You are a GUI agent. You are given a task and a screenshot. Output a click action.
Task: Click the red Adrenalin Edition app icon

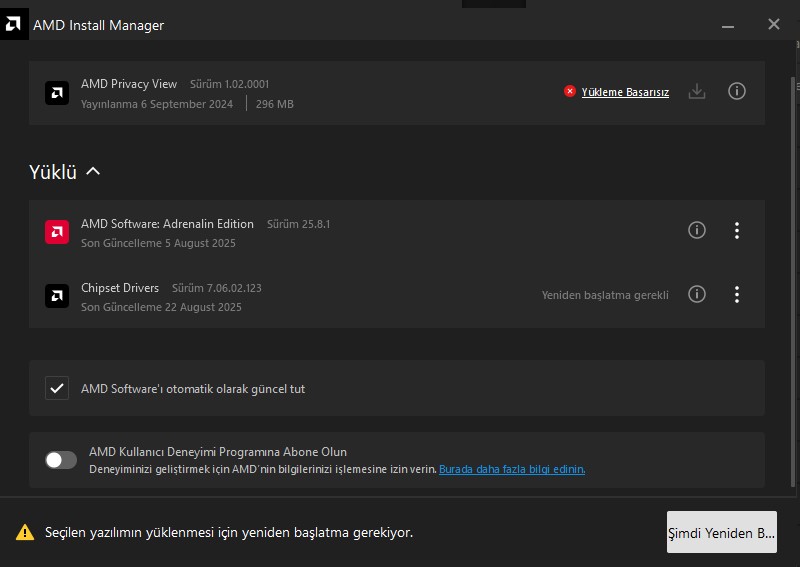(x=57, y=232)
